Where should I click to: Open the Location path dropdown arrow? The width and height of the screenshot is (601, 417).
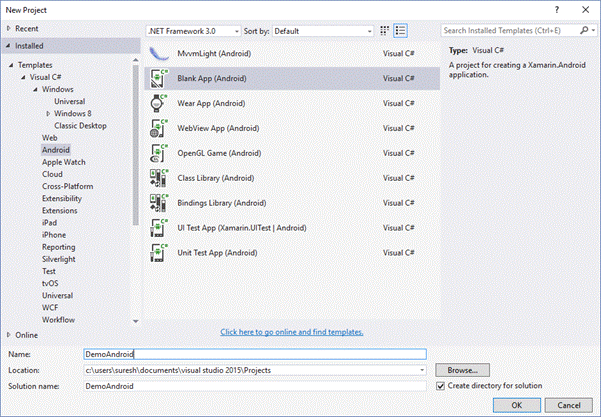click(422, 370)
